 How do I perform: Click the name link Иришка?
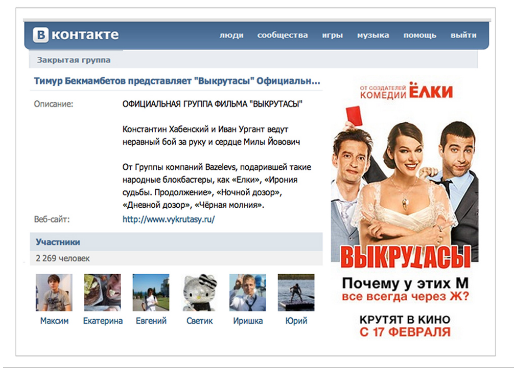248,321
